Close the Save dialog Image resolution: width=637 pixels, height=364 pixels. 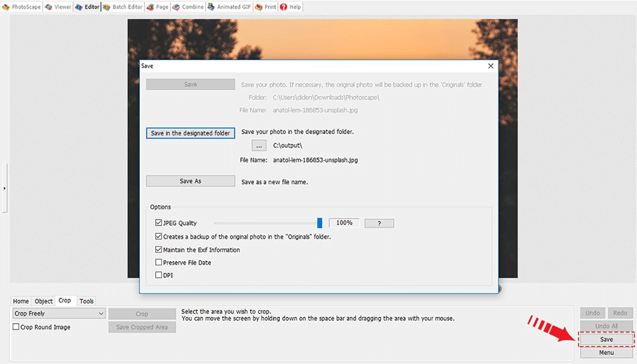(491, 66)
